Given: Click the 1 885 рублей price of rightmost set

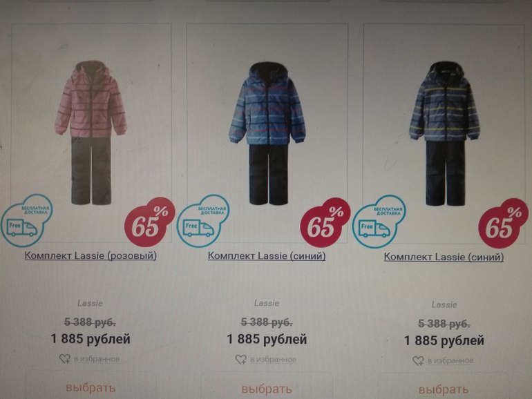Looking at the screenshot, I should click(444, 340).
